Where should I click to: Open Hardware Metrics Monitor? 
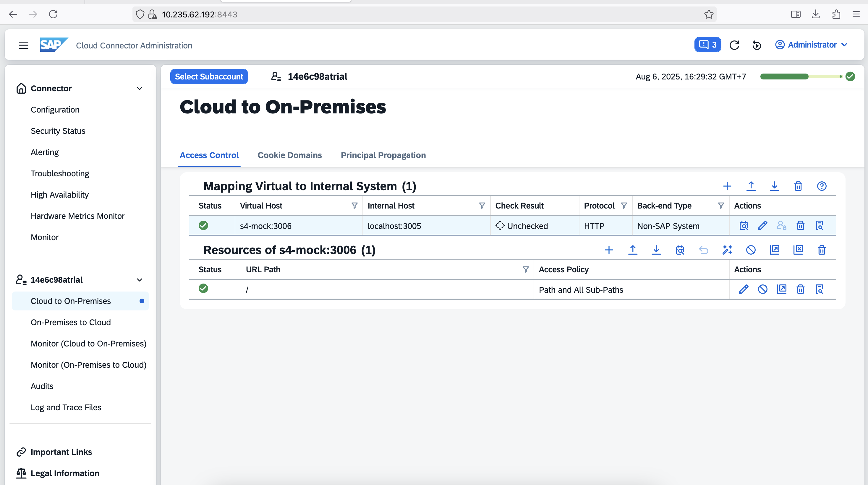tap(77, 216)
